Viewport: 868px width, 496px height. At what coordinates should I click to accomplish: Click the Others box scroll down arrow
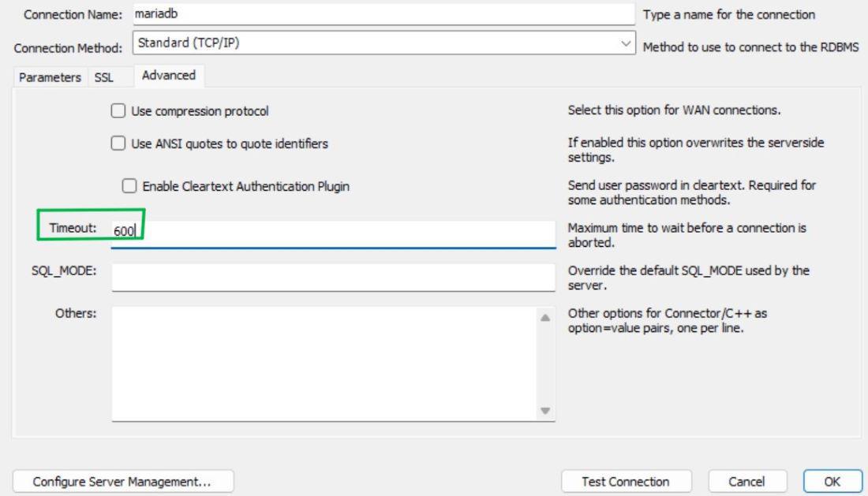point(544,411)
